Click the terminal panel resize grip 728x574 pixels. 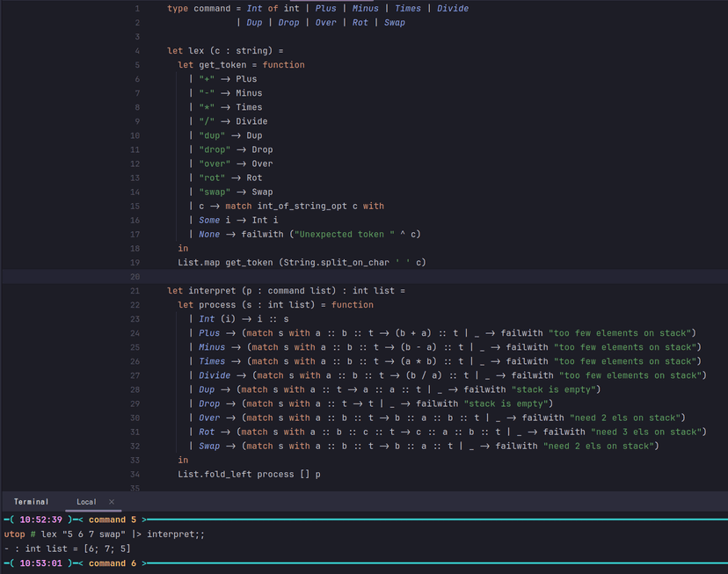[x=364, y=493]
